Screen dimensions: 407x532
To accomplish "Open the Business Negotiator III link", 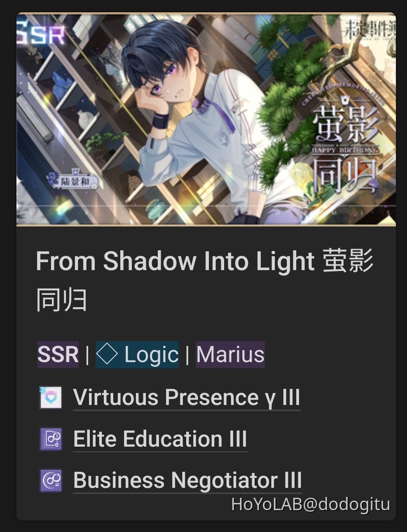I will click(x=187, y=480).
